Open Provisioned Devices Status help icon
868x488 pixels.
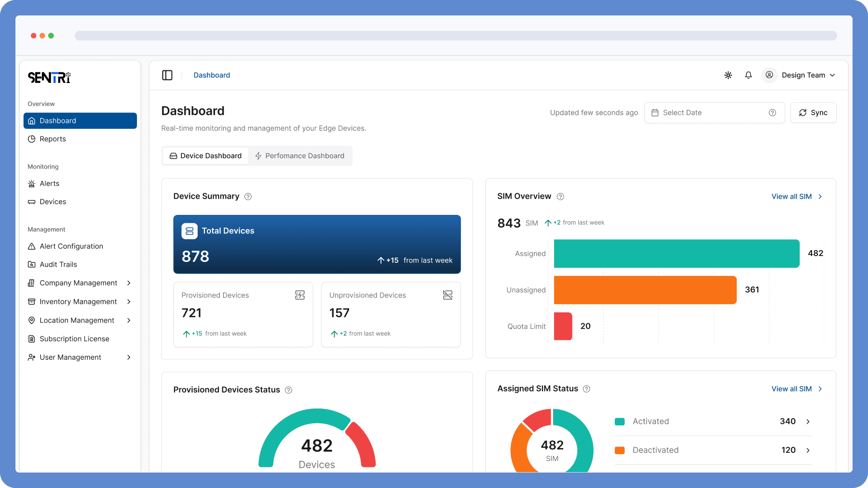pos(288,390)
